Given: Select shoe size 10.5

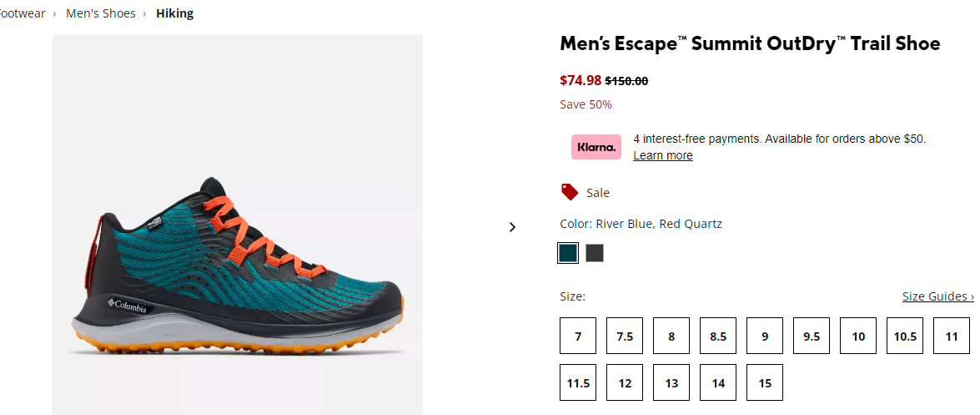Looking at the screenshot, I should pyautogui.click(x=905, y=337).
